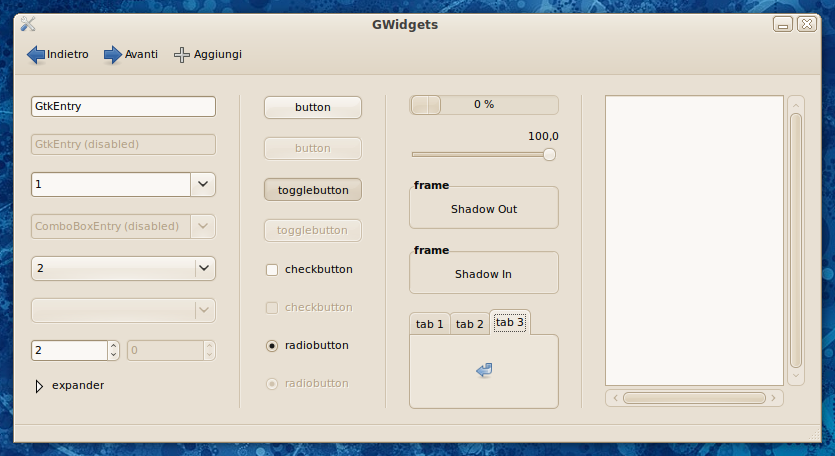
Task: Close the GWidgets window
Action: (x=807, y=24)
